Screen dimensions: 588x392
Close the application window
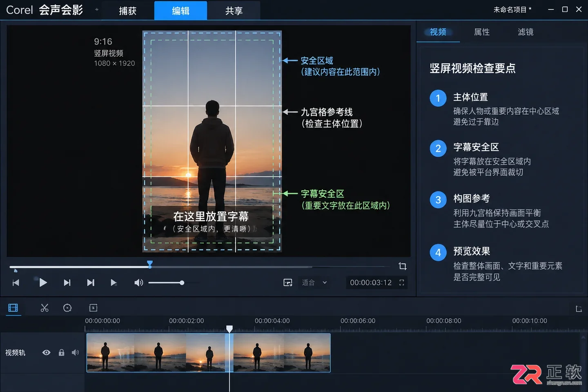[x=579, y=9]
